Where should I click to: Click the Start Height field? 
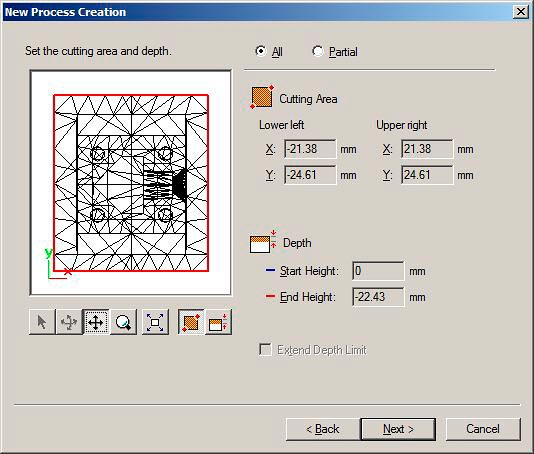point(378,271)
